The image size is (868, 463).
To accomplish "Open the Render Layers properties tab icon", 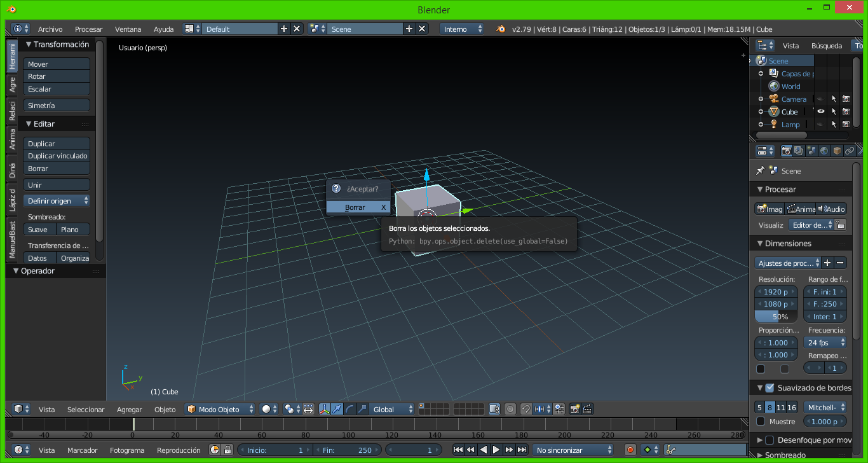I will pos(799,151).
